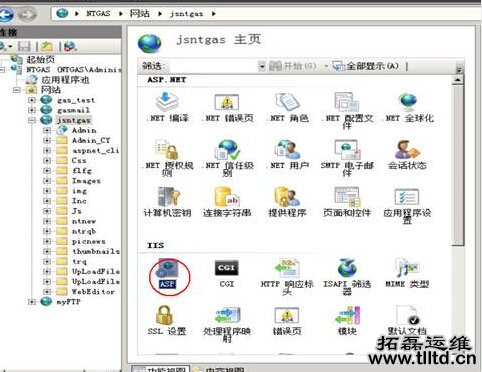482x372 pixels.
Task: Open the .NET 授权规则 feature
Action: pos(167,158)
